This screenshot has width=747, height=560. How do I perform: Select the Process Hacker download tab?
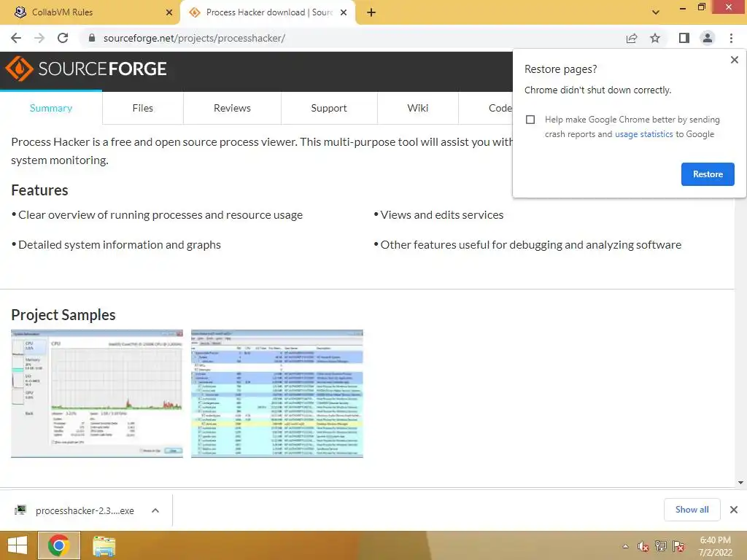tap(267, 12)
